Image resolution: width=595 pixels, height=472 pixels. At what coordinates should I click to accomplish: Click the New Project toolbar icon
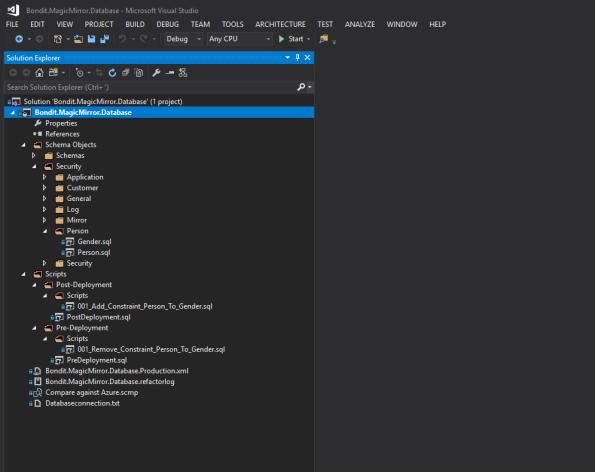click(57, 39)
